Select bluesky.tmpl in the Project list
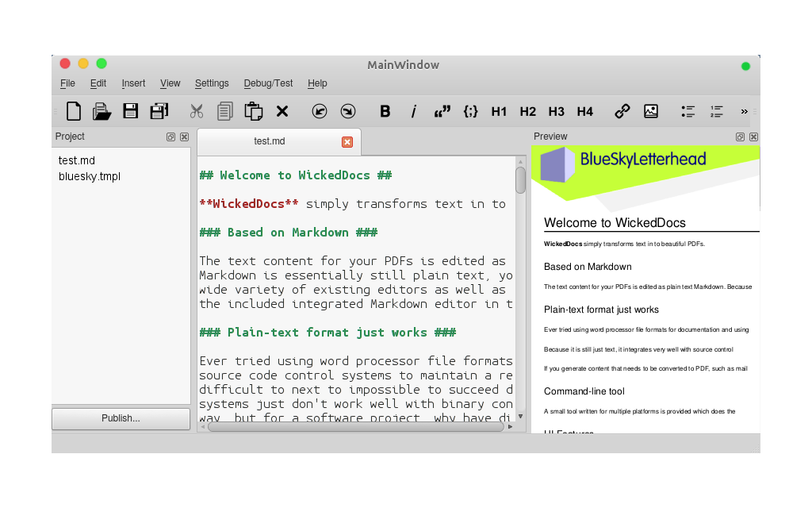This screenshot has height=508, width=812. [90, 176]
